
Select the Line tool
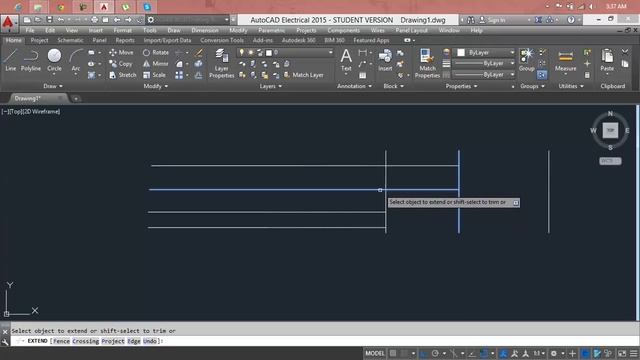11,60
